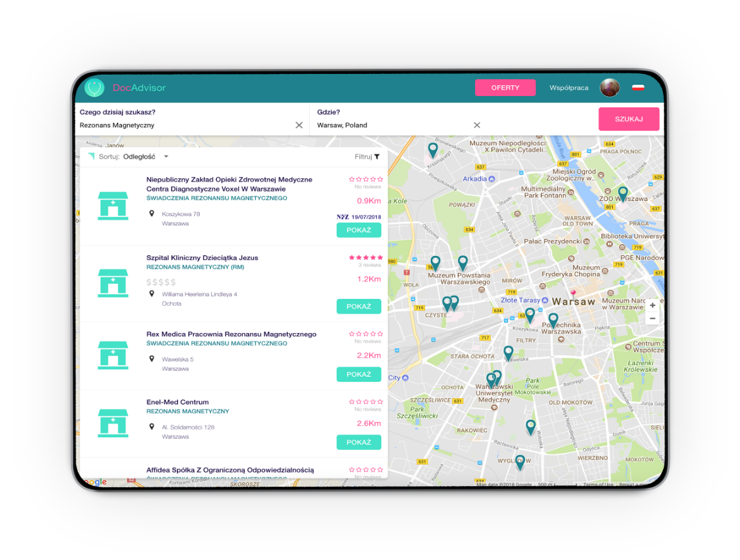Open the Terms of Use map link
Screen dimensions: 740x560
click(598, 485)
